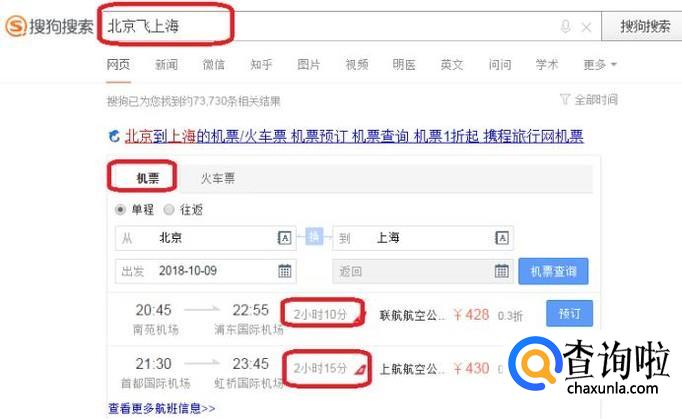
Task: Click the 搜狗搜索 search button
Action: (x=645, y=27)
